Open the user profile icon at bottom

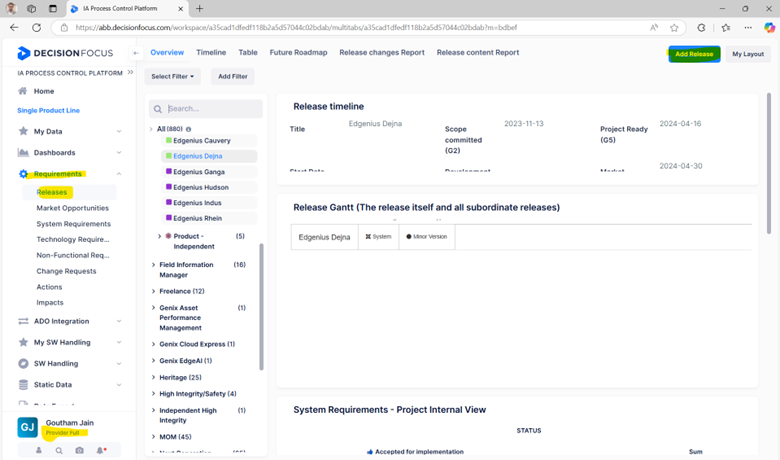pos(38,450)
